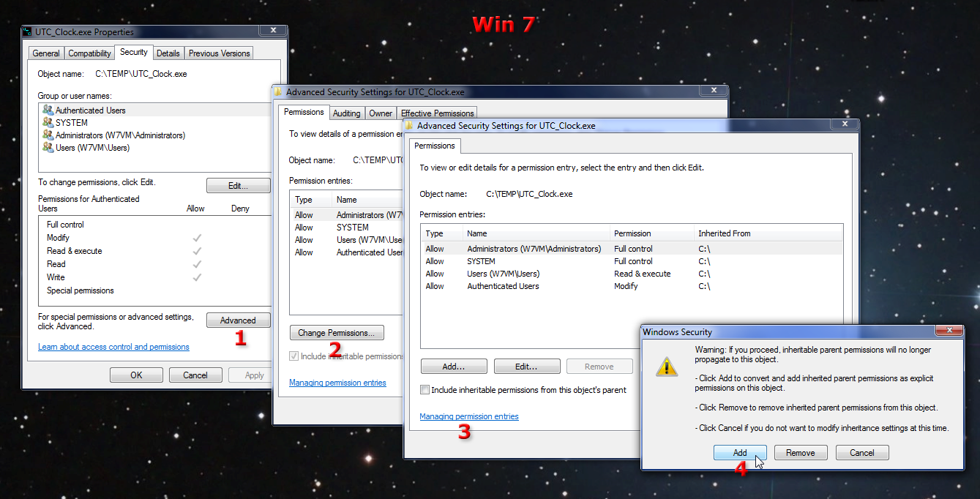Toggle Include inheritable permissions from object's parent
Viewport: 980px width, 499px height.
click(425, 390)
